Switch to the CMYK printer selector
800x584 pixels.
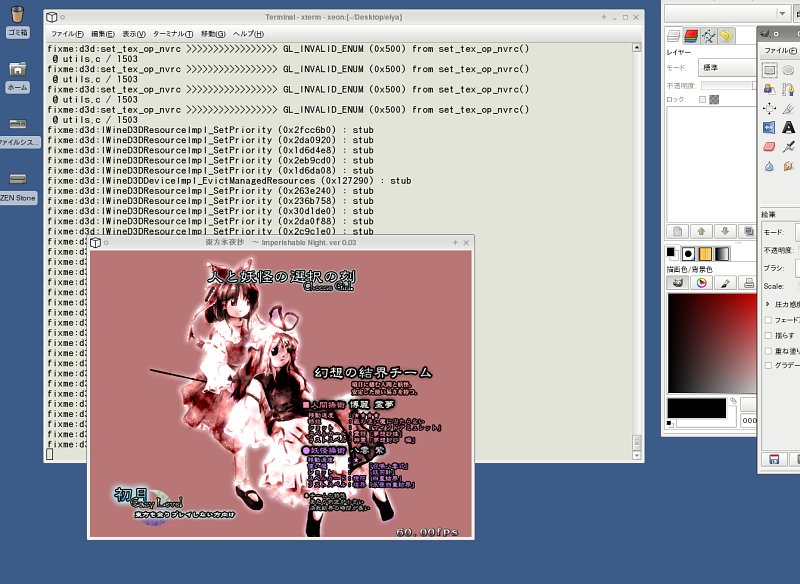tap(748, 283)
